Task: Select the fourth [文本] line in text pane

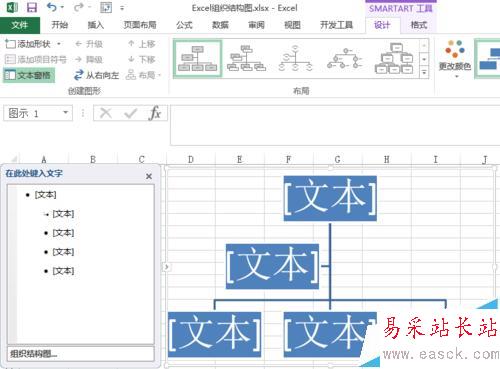Action: 63,252
